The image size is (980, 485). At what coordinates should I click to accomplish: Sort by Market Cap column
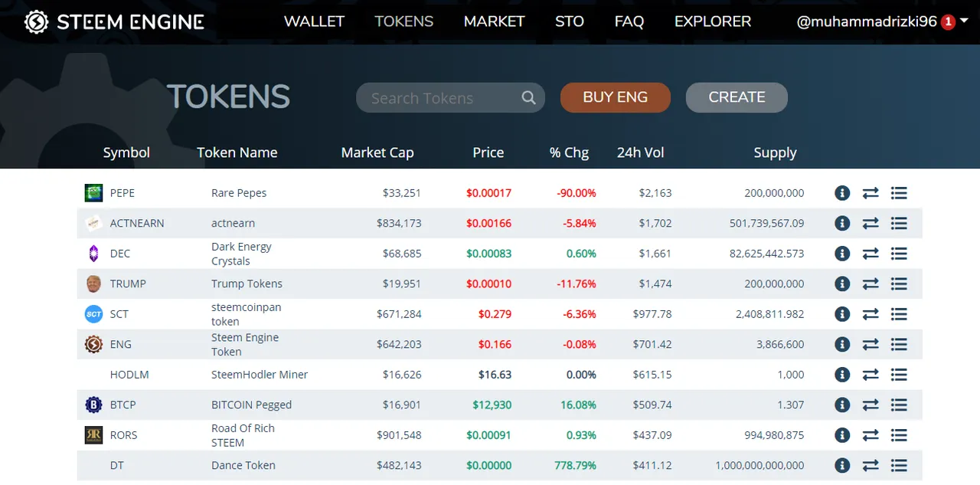[x=377, y=152]
